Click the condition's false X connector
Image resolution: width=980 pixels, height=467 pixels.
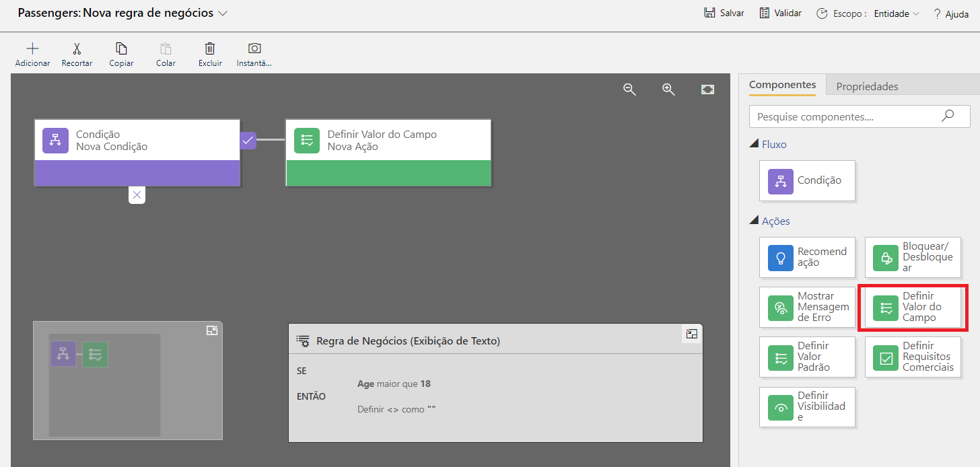tap(137, 195)
